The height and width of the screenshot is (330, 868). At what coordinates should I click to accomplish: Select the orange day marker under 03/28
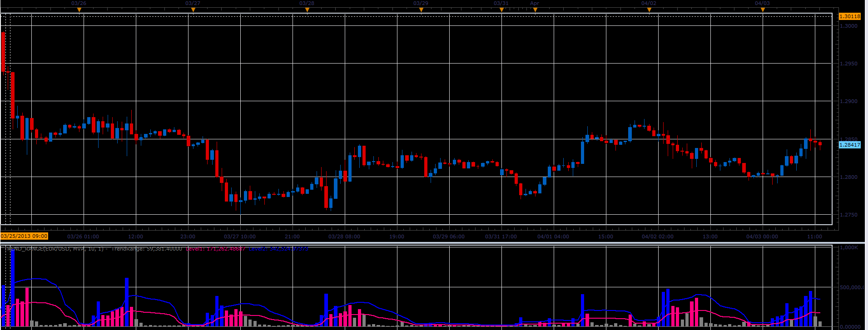(307, 10)
